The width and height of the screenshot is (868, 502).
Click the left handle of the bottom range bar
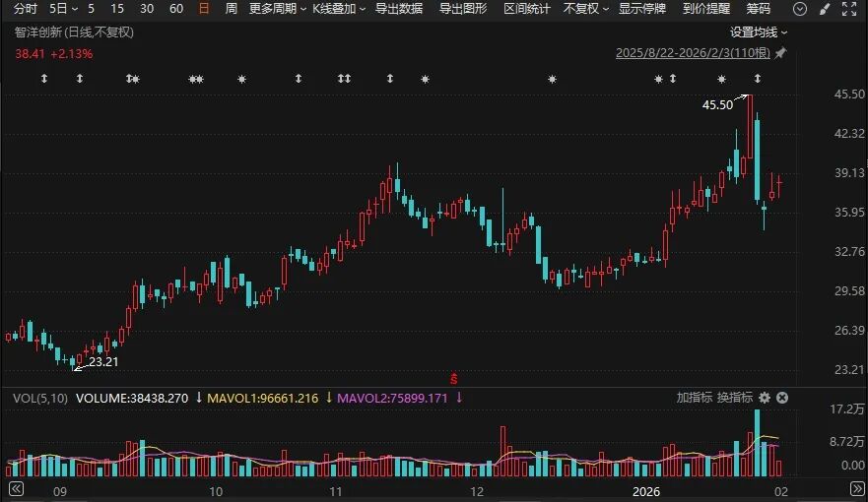pyautogui.click(x=15, y=490)
